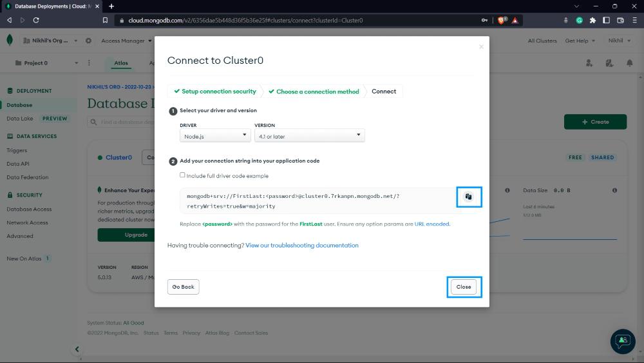Bookmark this page icon in address bar
644x363 pixels.
point(105,20)
